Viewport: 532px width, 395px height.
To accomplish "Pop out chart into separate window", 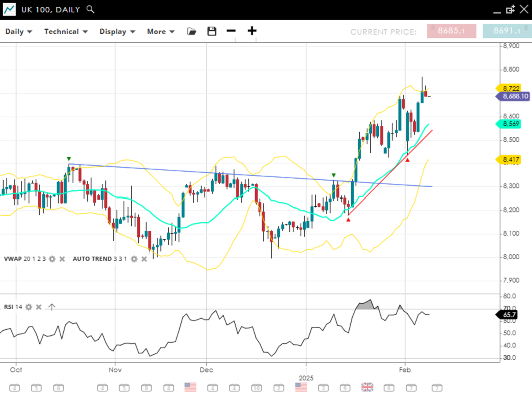I will coord(510,9).
